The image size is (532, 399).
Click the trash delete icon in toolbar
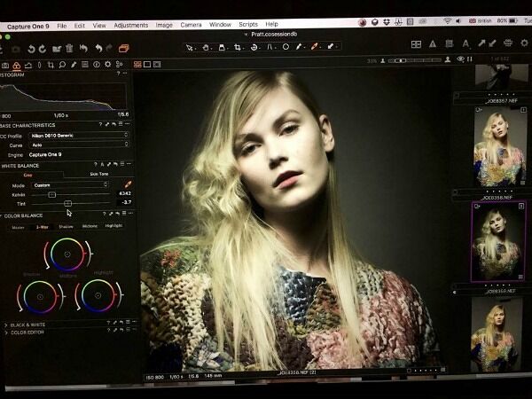click(x=69, y=49)
